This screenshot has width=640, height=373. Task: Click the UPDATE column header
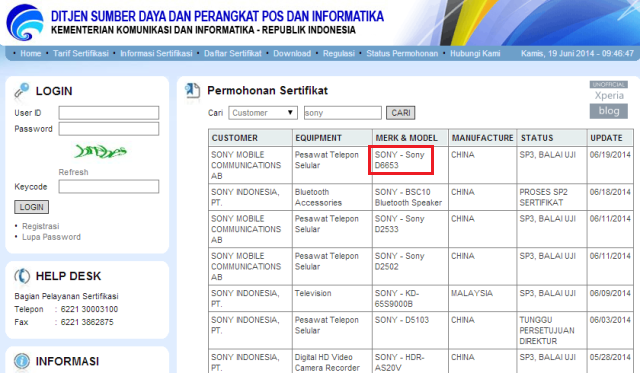pos(610,138)
